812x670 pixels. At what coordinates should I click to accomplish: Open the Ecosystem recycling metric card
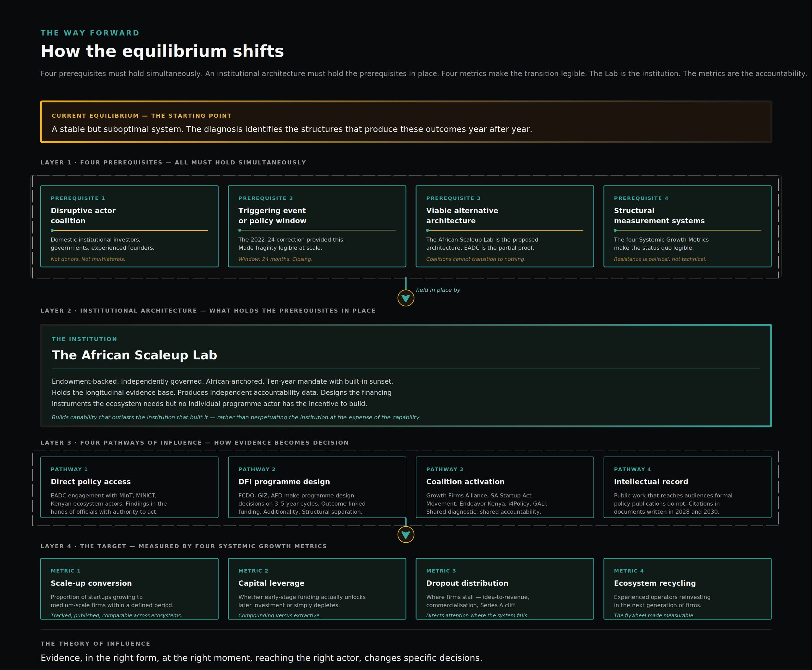click(x=687, y=588)
